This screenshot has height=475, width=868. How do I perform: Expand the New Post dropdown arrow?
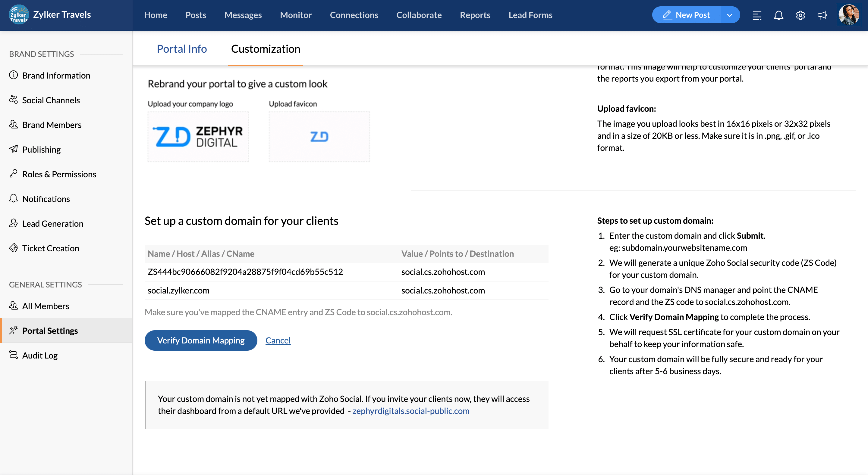tap(729, 15)
